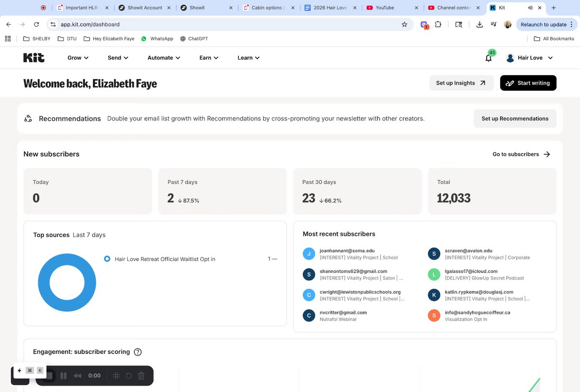Open the Send menu
580x392 pixels.
[x=118, y=58]
